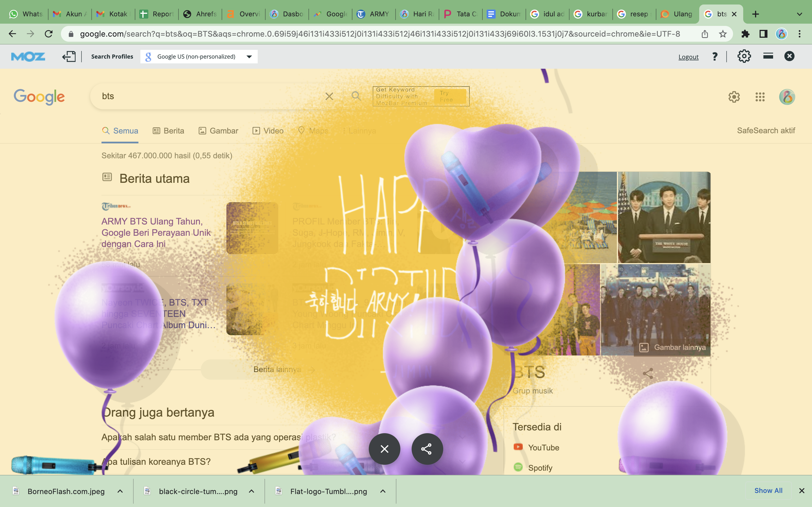This screenshot has width=812, height=507.
Task: Click the MozBar dock position icon
Action: tap(768, 56)
